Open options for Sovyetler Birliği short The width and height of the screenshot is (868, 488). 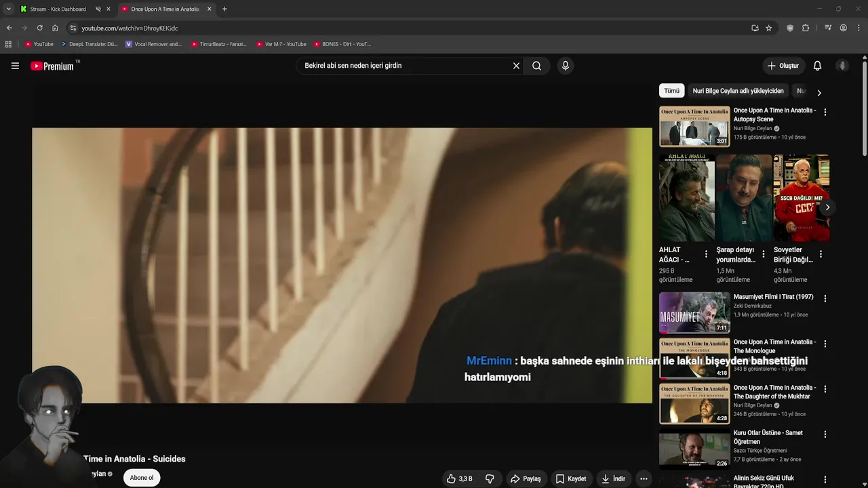click(x=821, y=254)
